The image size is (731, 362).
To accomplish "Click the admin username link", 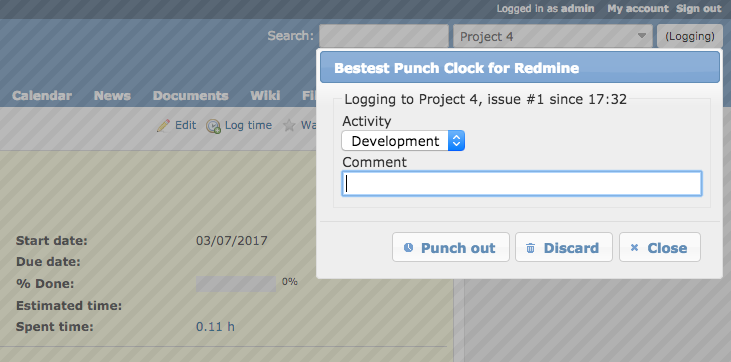I will coord(578,8).
